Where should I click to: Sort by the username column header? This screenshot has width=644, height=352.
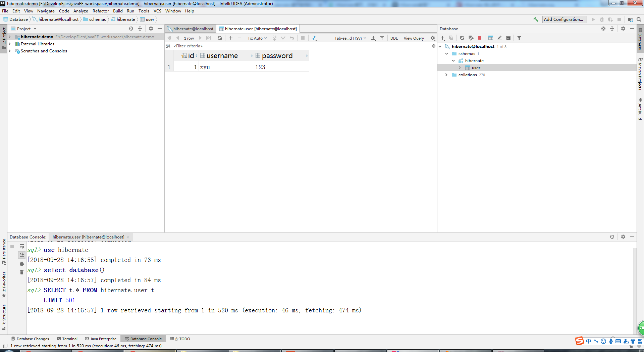226,56
